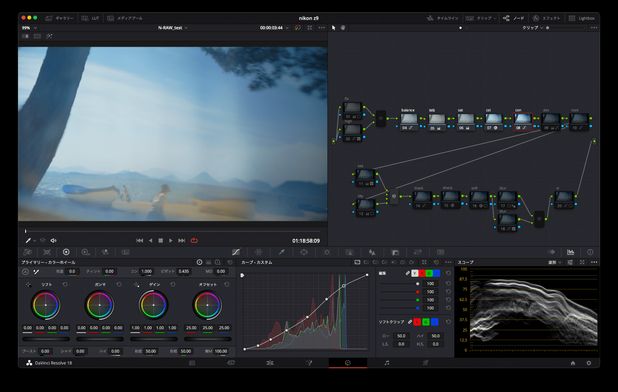Open the Lightbox view

pos(582,18)
